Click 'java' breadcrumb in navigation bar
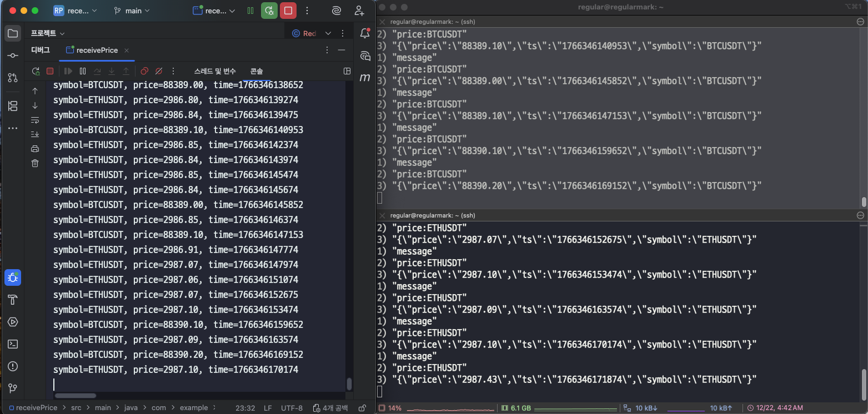Screen dimensions: 868x414 pos(131,408)
